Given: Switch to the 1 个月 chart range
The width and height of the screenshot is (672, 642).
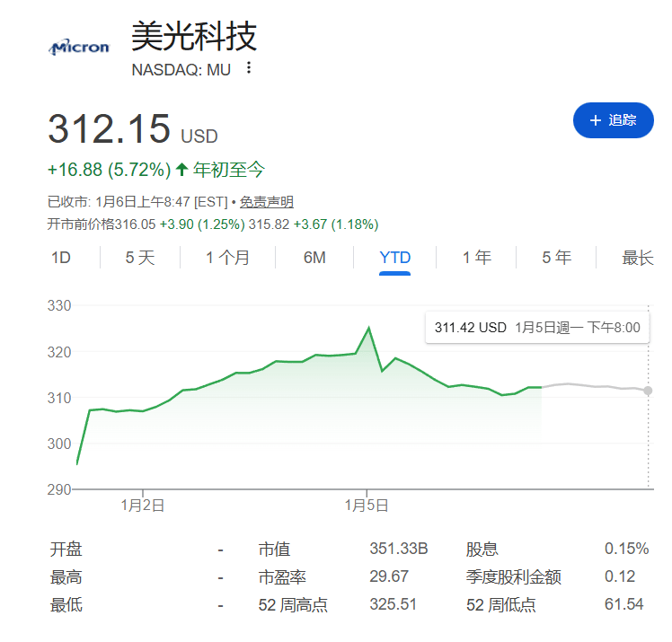Looking at the screenshot, I should pyautogui.click(x=227, y=259).
